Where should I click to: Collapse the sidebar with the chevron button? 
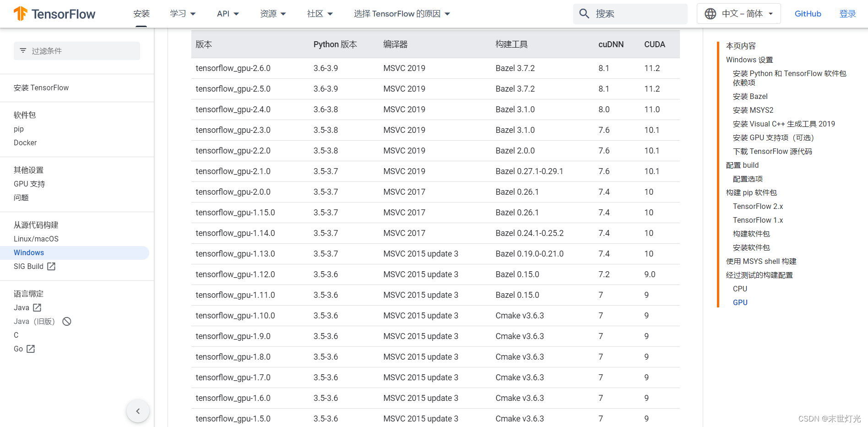[138, 411]
